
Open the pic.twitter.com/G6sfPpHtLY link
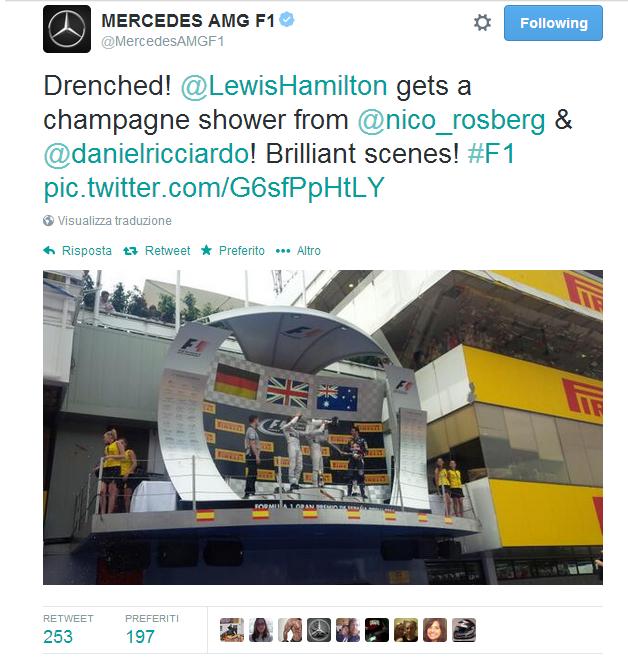[214, 187]
